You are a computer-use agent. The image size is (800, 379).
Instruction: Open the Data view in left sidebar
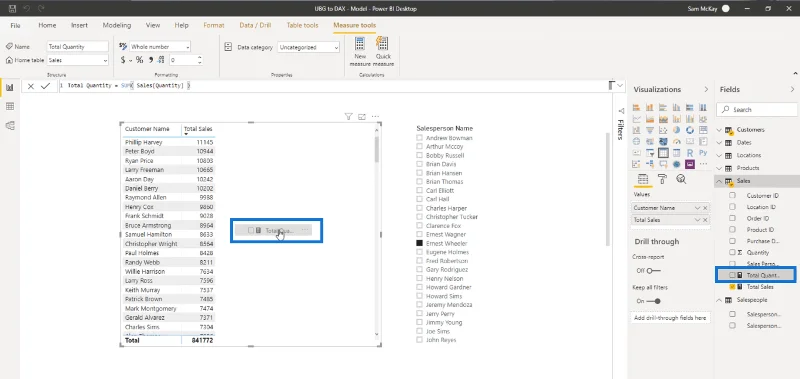tap(9, 106)
